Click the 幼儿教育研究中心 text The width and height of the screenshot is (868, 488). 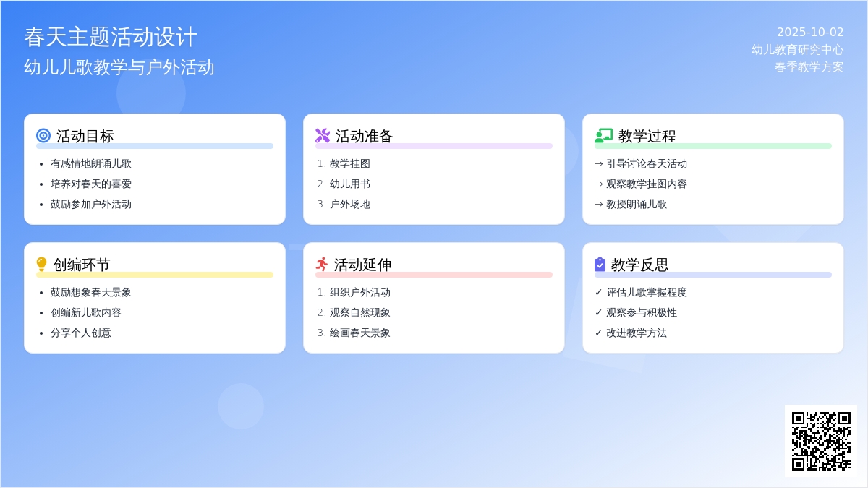click(797, 49)
